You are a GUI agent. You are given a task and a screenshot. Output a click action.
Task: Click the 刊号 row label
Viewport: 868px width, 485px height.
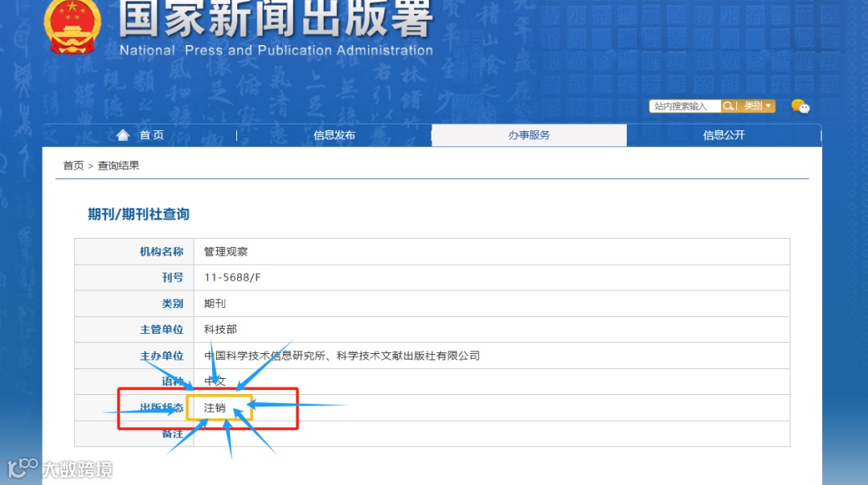coord(172,277)
